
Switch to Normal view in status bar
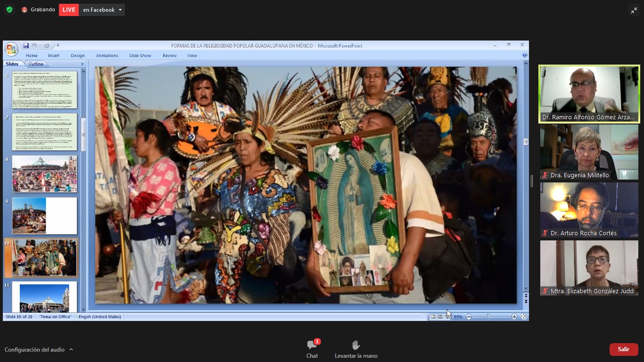(433, 317)
